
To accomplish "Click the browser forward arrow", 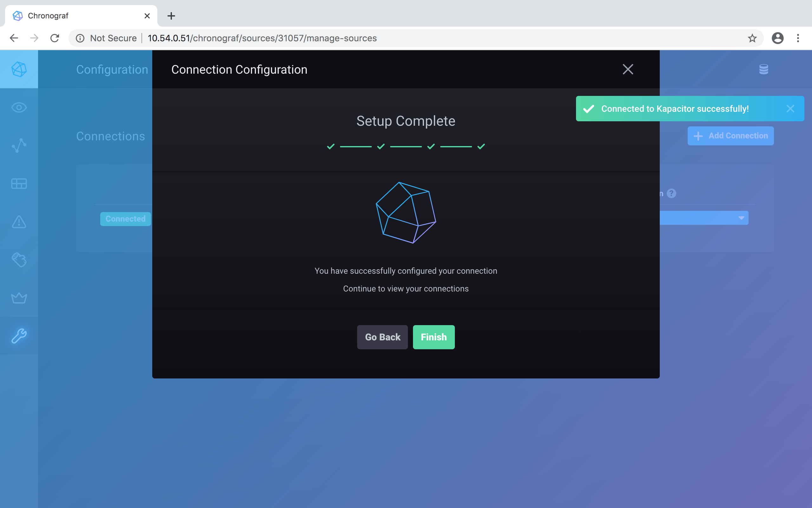I will [x=34, y=38].
